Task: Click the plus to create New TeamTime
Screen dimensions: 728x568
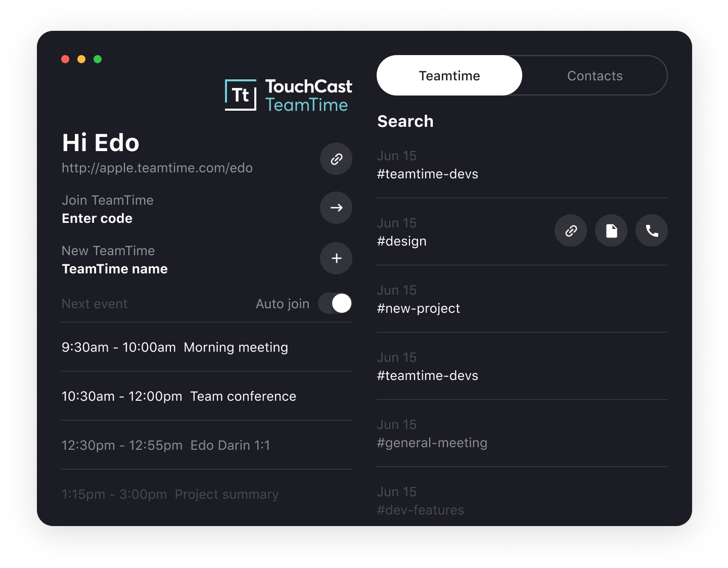Action: [336, 258]
